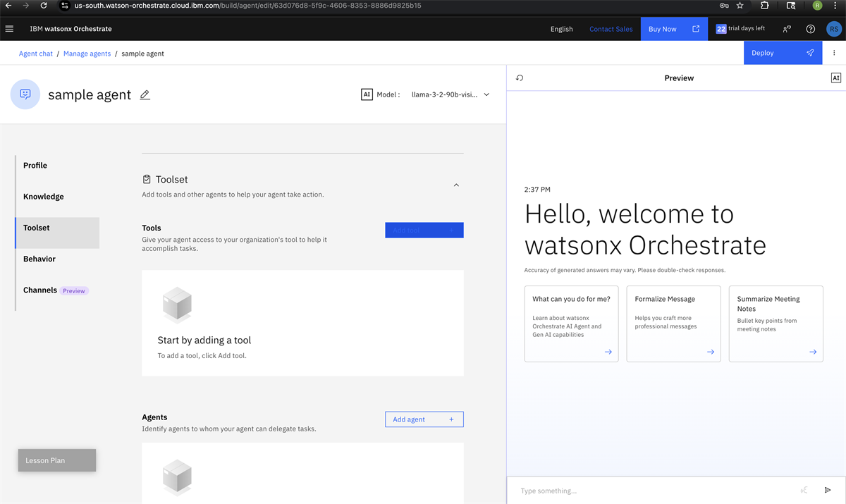
Task: Reload the page in the browser
Action: click(x=44, y=6)
